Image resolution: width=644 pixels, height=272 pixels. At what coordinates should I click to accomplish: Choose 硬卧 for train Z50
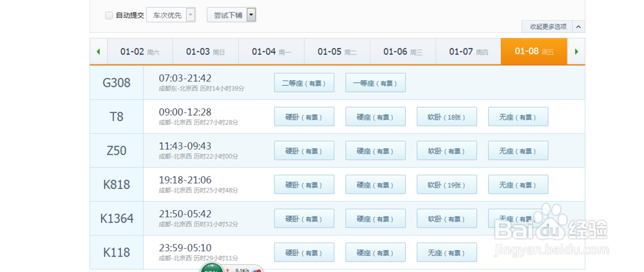click(x=305, y=150)
